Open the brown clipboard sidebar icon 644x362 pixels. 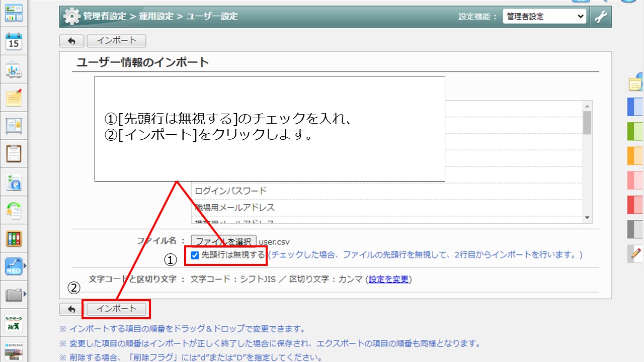pyautogui.click(x=14, y=154)
